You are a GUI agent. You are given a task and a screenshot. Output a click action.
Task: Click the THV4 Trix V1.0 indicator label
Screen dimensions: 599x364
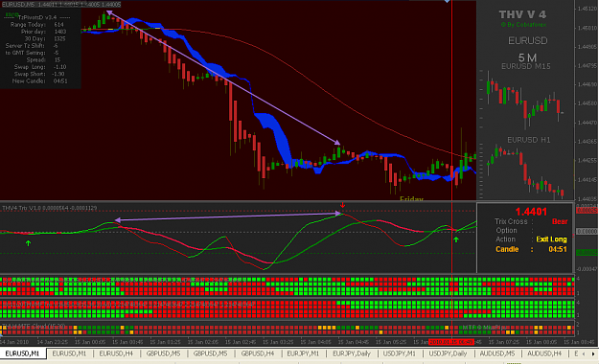pyautogui.click(x=50, y=208)
